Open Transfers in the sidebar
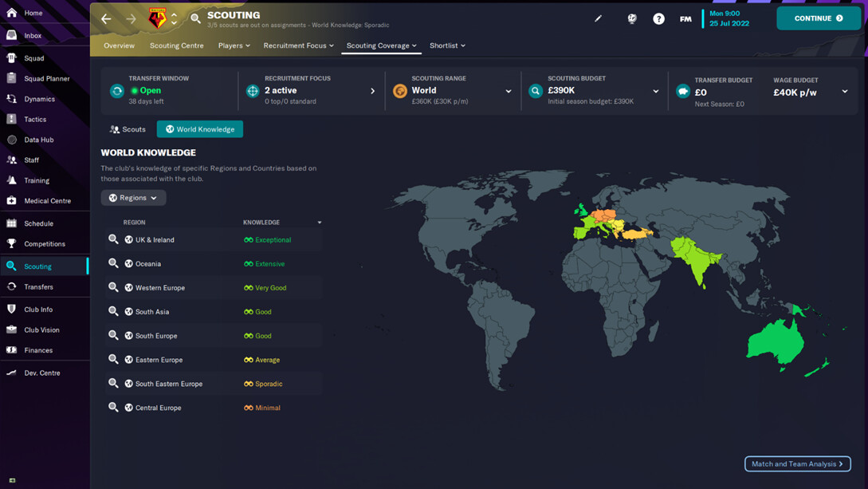Image resolution: width=868 pixels, height=489 pixels. (38, 287)
